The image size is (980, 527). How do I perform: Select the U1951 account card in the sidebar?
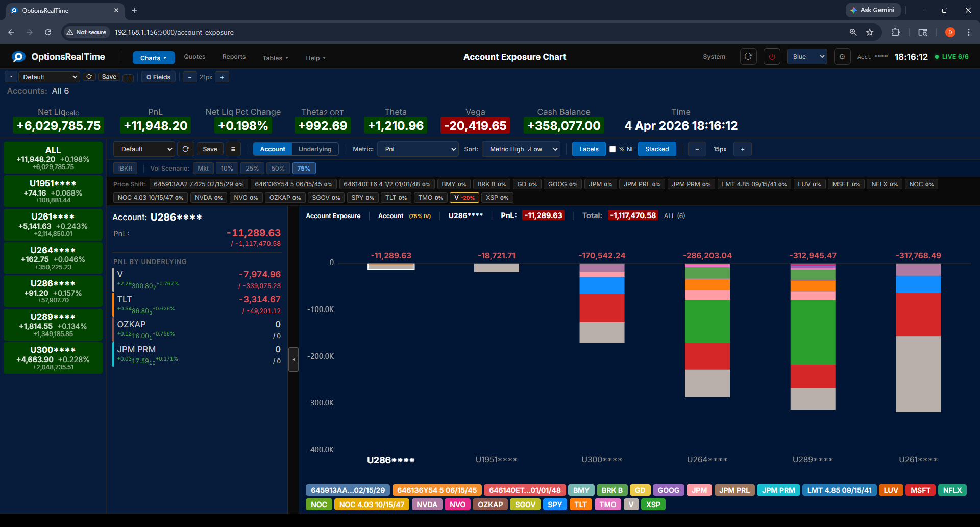tap(53, 191)
